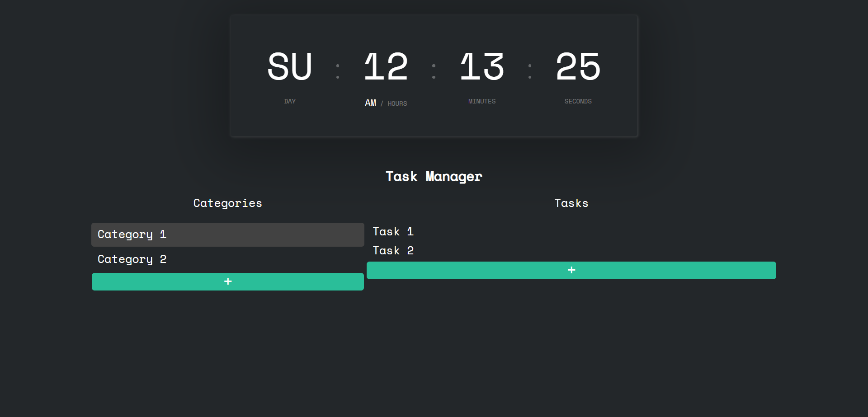Screen dimensions: 868x417
Task: Click the SECONDS label
Action: [x=578, y=101]
